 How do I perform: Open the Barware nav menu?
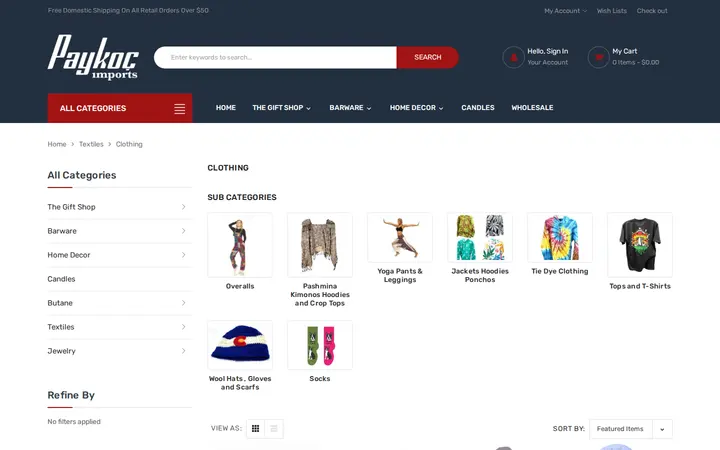pos(350,108)
